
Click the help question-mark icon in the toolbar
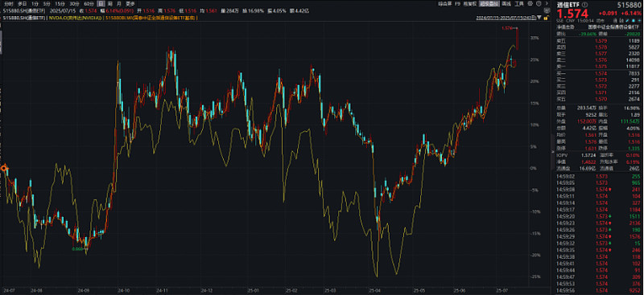[539, 3]
